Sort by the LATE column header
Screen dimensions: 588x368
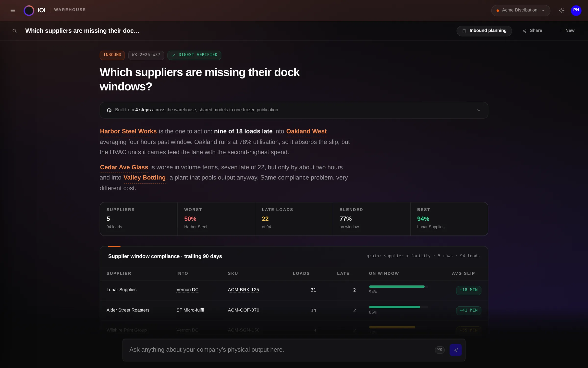pyautogui.click(x=343, y=274)
